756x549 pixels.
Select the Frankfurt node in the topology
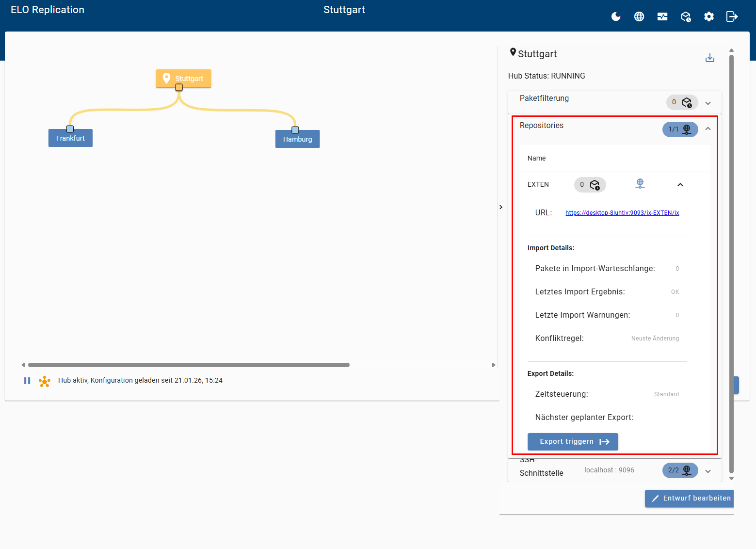70,138
